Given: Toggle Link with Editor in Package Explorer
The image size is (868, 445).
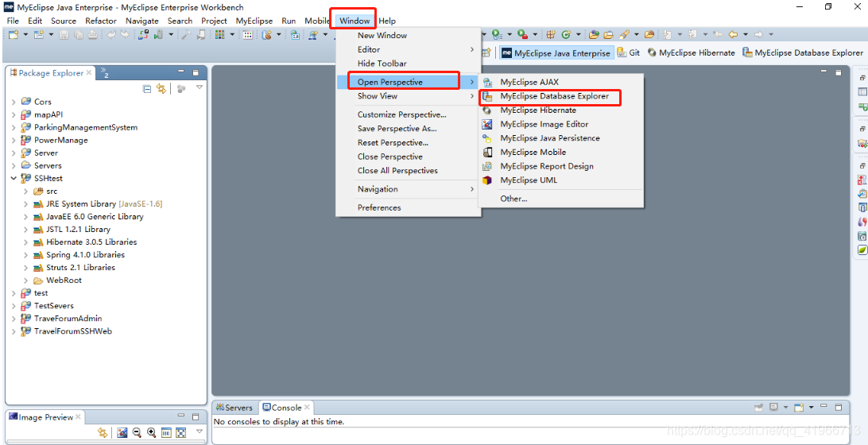Looking at the screenshot, I should point(161,88).
